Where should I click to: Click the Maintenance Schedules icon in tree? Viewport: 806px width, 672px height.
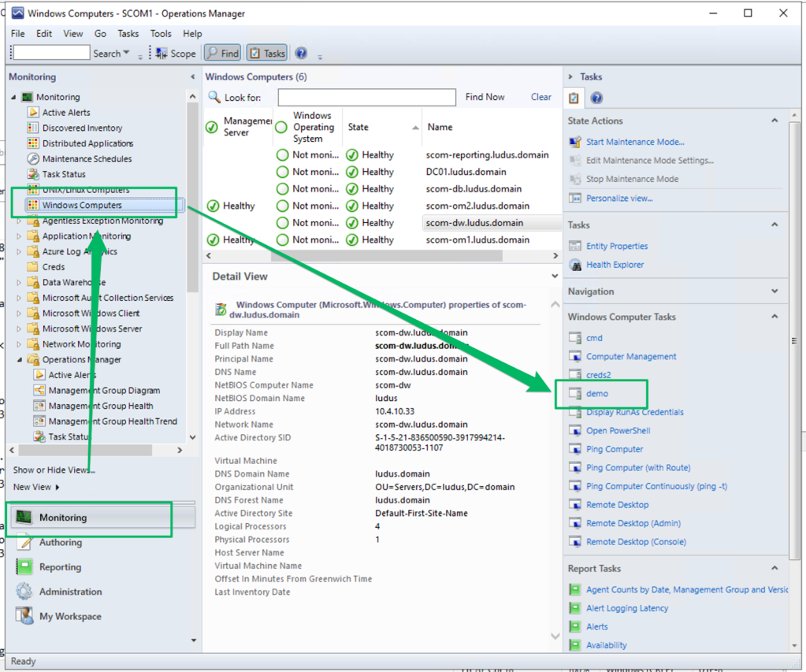33,159
